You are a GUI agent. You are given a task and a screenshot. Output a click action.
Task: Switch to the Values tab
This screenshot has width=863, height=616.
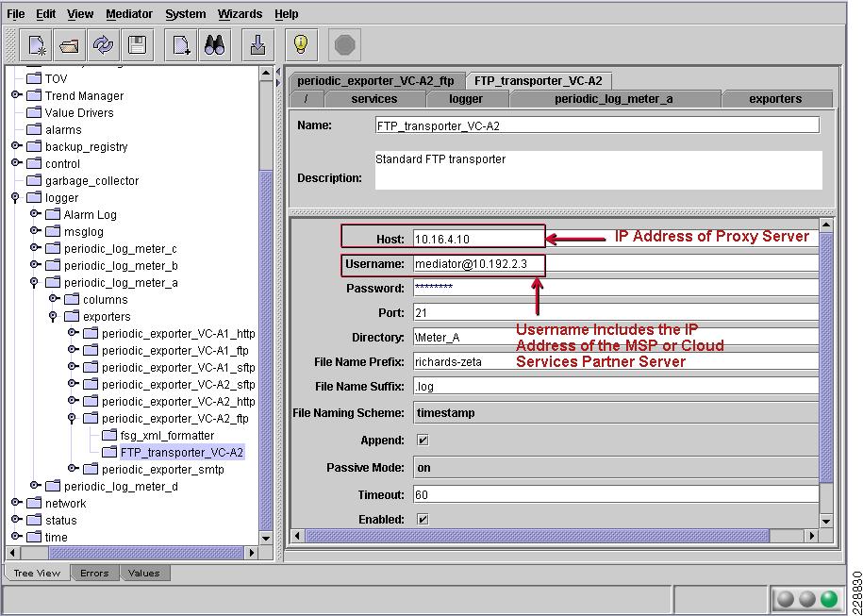pos(143,573)
